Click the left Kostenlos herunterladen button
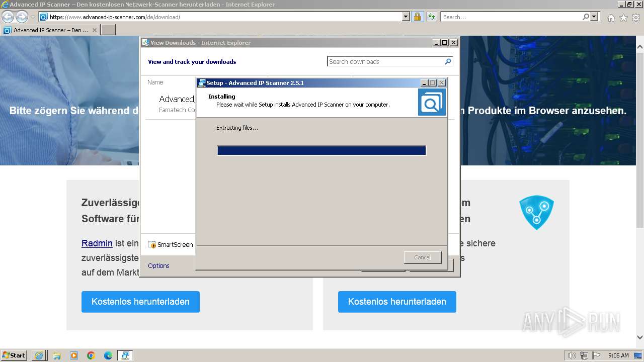Screen dimensions: 644x362 (140, 302)
